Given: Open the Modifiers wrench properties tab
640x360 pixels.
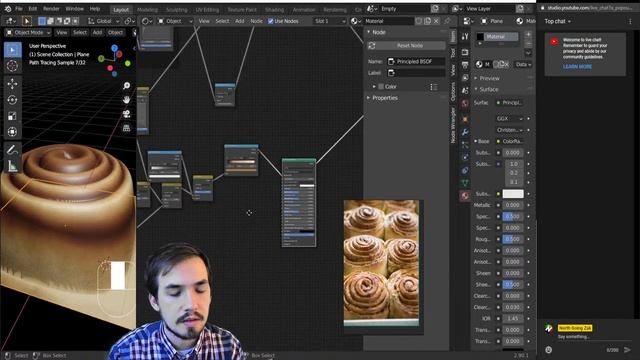Looking at the screenshot, I should (x=465, y=132).
